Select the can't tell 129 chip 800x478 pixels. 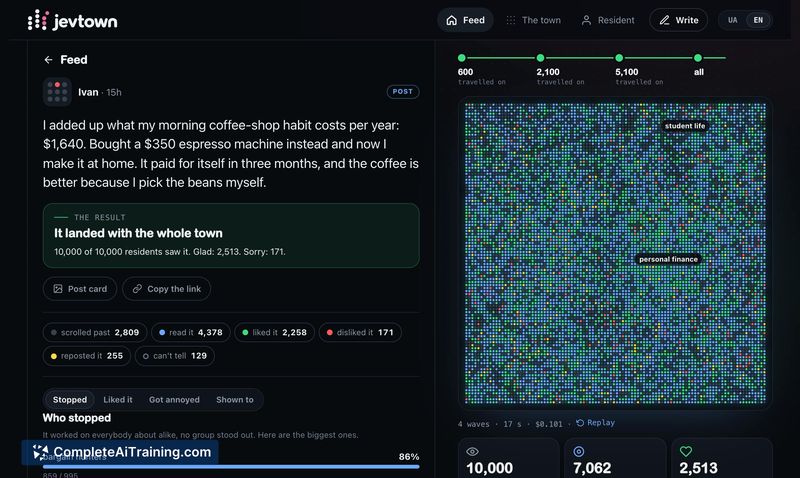(x=174, y=356)
